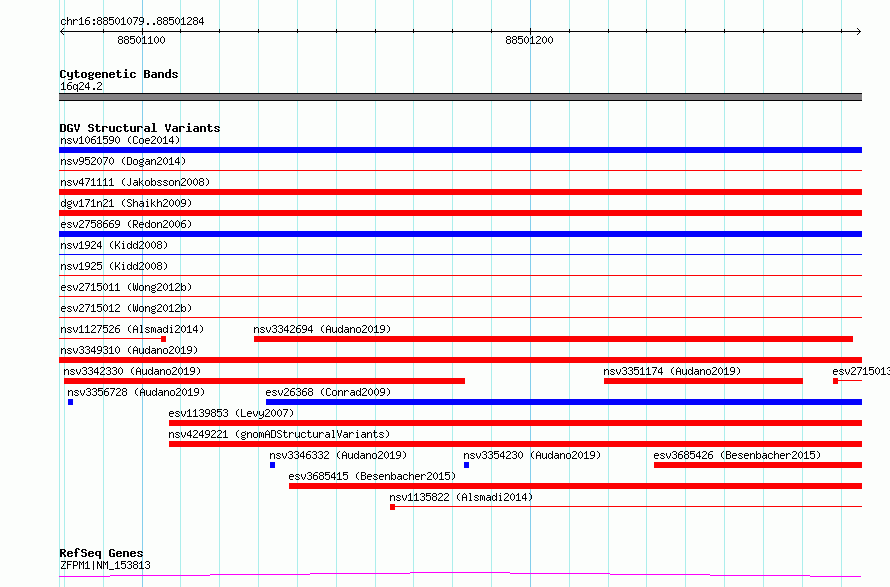The height and width of the screenshot is (587, 890).
Task: Select the gray 16q24.2 cytogenetic band bar
Action: tap(460, 97)
